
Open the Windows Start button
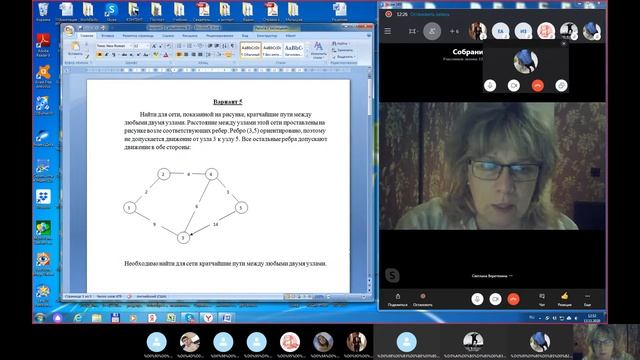(40, 318)
